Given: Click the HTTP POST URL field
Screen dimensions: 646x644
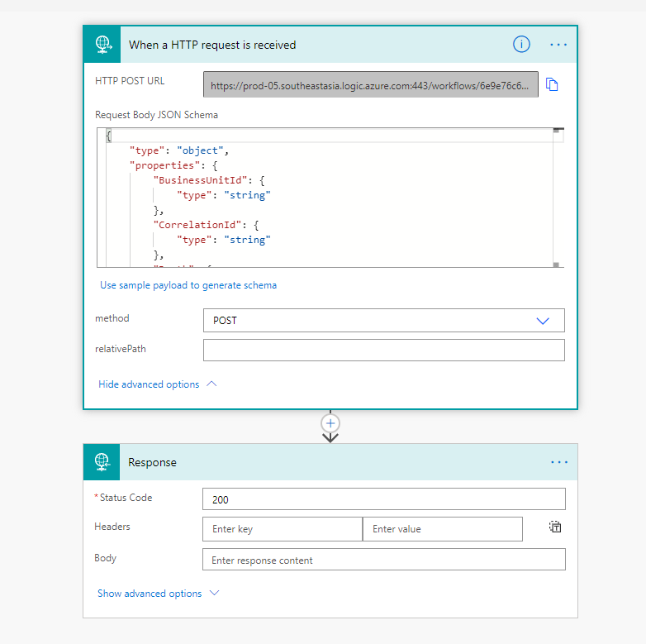Looking at the screenshot, I should pos(370,84).
